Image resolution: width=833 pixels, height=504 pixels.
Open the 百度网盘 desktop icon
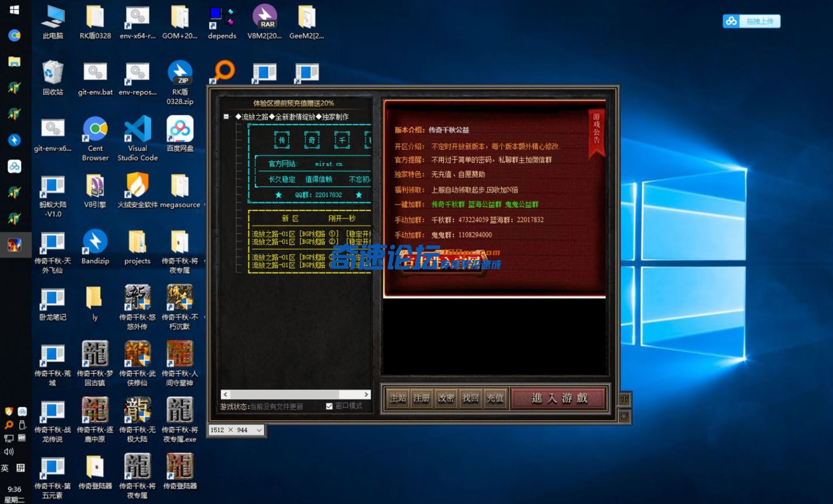tap(180, 134)
